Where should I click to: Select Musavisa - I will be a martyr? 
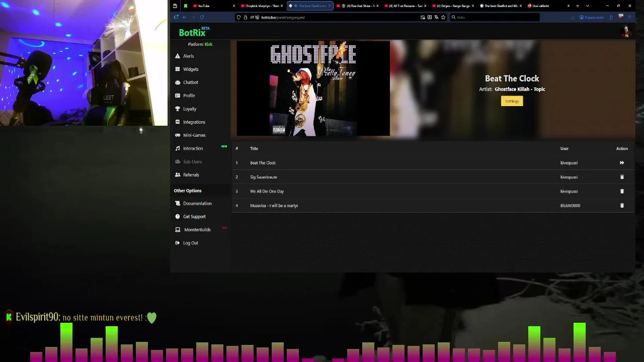(x=274, y=206)
